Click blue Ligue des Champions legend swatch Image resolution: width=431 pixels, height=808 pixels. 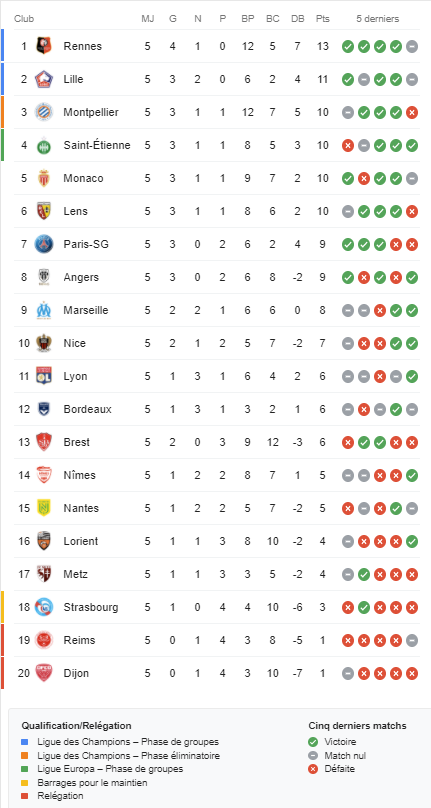pos(25,742)
